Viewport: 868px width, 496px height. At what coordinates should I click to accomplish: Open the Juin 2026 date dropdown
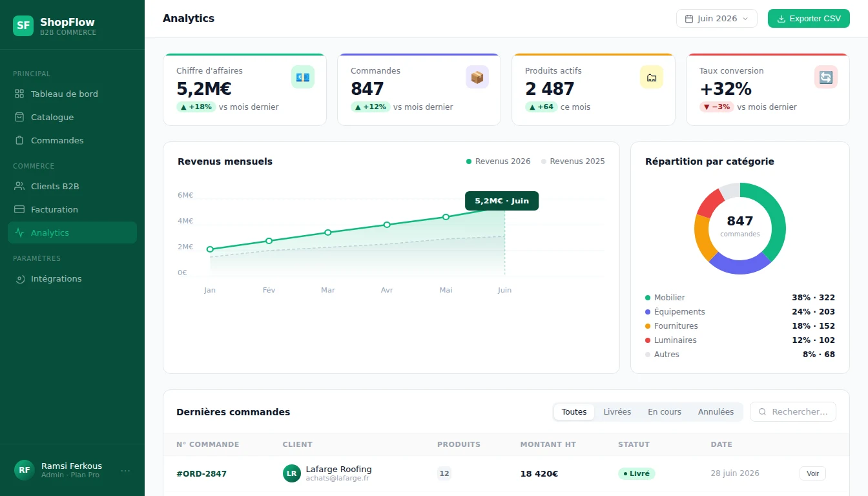tap(716, 19)
